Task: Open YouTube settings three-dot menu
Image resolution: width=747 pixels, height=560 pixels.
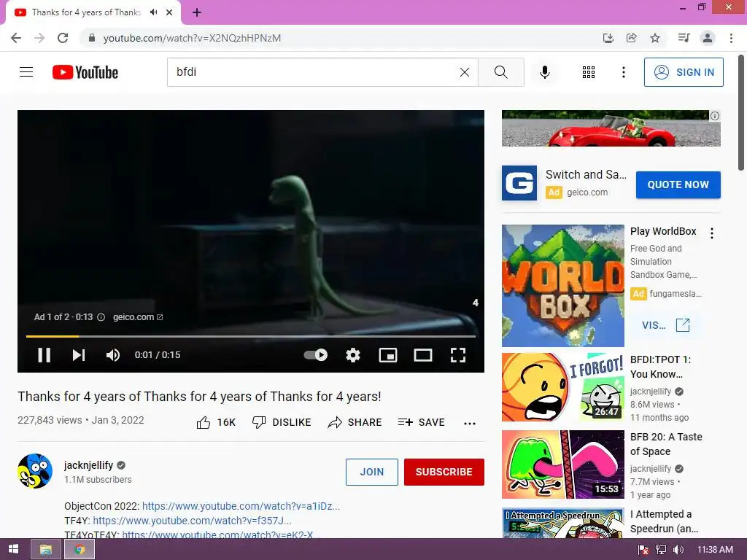Action: [x=623, y=72]
